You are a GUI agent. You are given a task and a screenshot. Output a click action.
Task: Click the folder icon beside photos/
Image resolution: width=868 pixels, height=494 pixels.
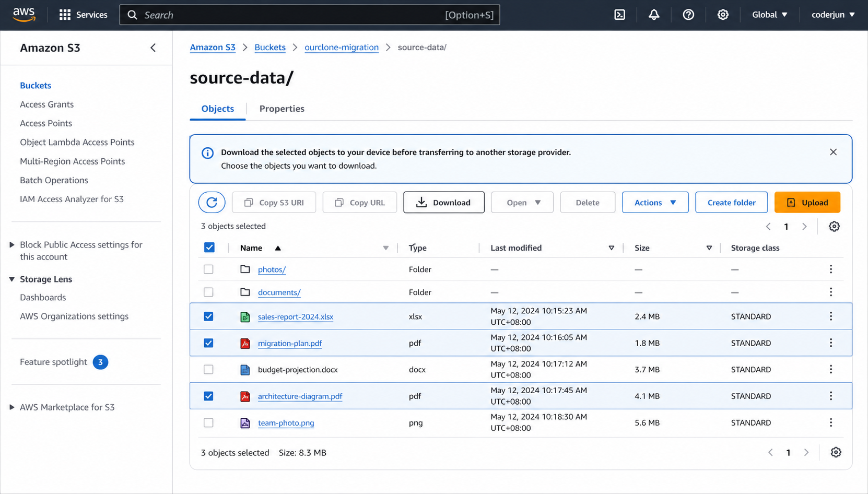(x=245, y=269)
